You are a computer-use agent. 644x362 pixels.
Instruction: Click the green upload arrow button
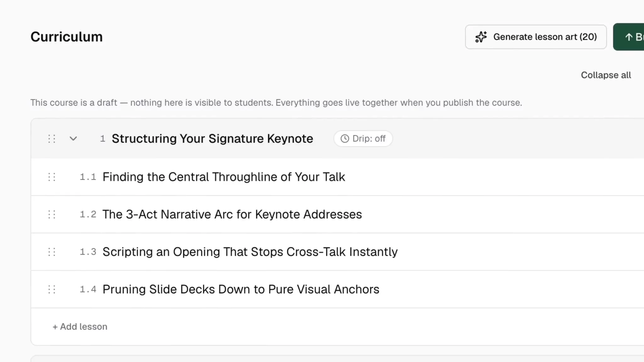pos(629,37)
